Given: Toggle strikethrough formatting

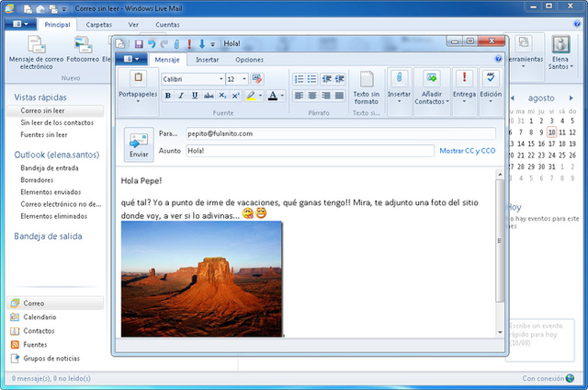Looking at the screenshot, I should click(209, 96).
